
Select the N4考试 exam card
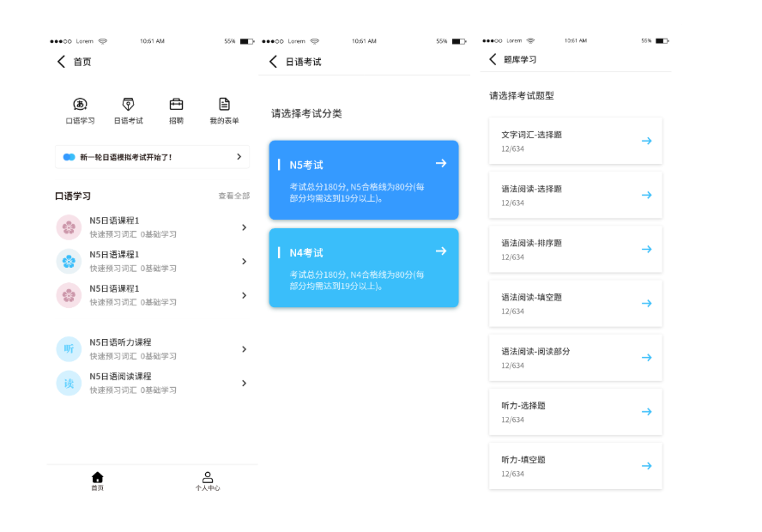point(363,268)
